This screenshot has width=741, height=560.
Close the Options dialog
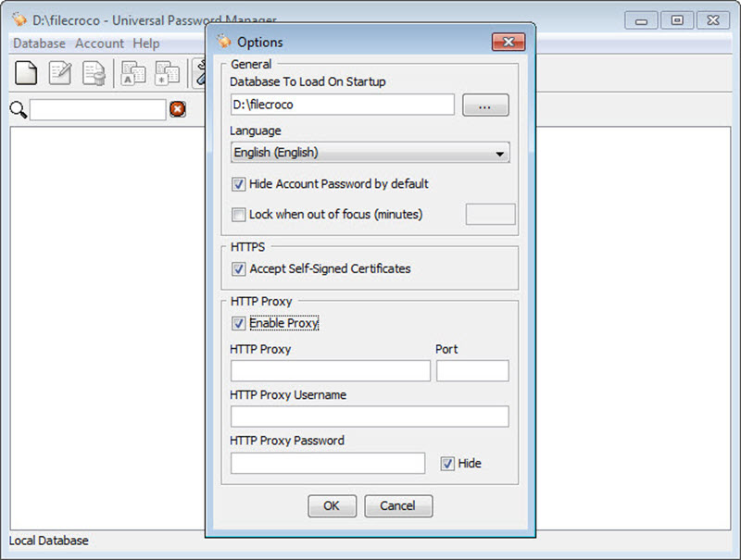coord(508,42)
